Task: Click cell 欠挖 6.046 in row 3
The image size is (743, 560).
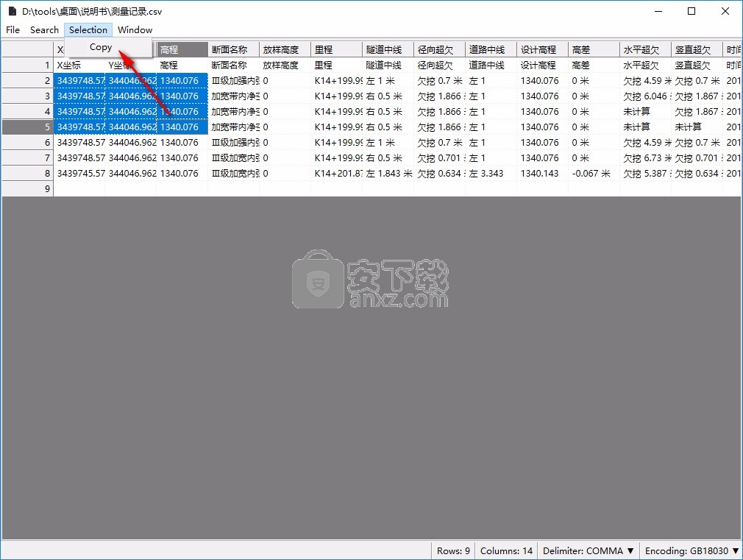Action: click(645, 96)
